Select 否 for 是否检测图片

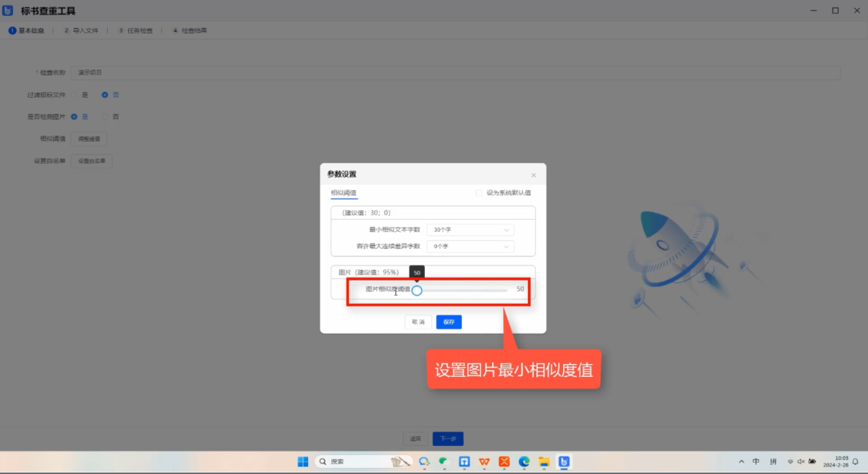[105, 117]
